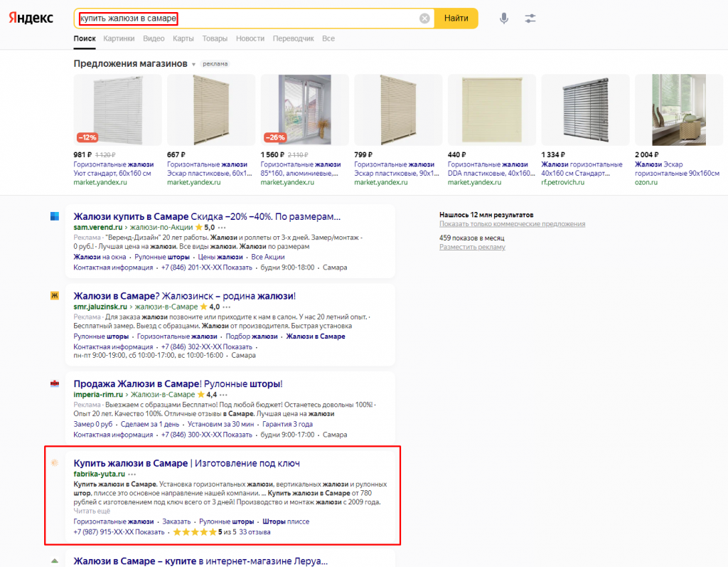This screenshot has width=728, height=567.
Task: Switch to the Видео tab
Action: [x=154, y=38]
